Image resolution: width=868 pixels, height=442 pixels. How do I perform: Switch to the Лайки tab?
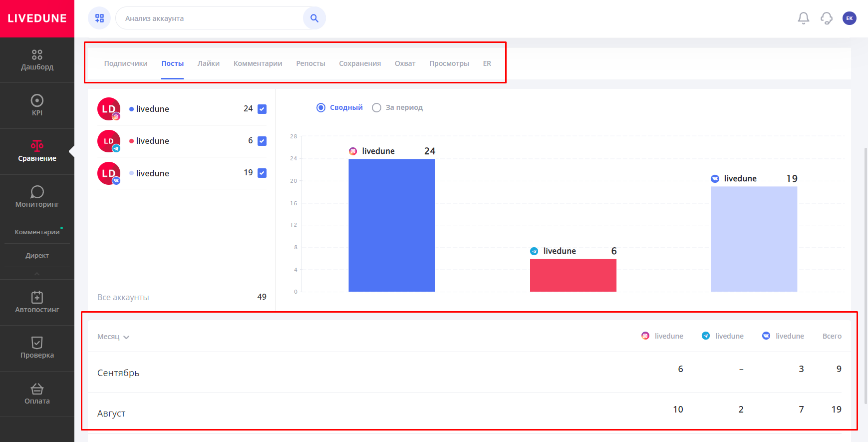[209, 63]
